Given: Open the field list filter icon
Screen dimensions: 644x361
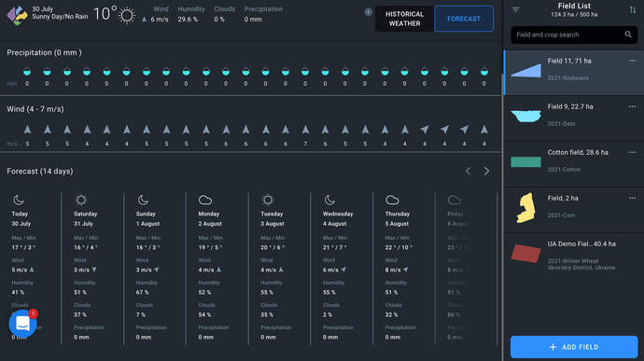Looking at the screenshot, I should pos(516,10).
